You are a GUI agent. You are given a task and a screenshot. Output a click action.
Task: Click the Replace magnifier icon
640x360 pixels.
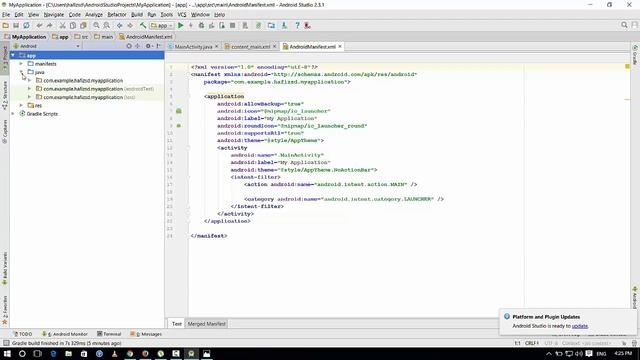coord(106,25)
